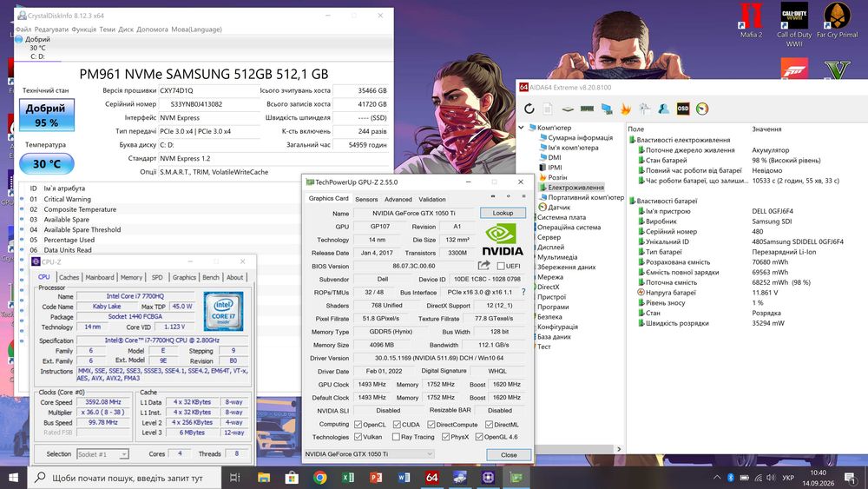Screen dimensions: 868x489
Task: Switch to AIDA64 in the taskbar
Action: (431, 478)
